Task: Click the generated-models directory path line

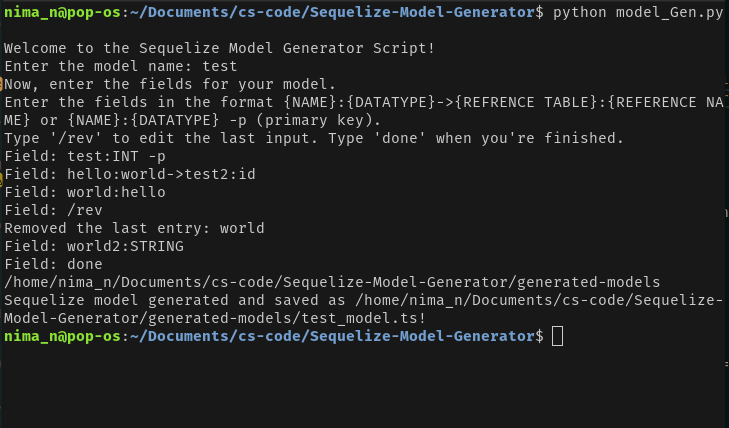Action: [332, 282]
